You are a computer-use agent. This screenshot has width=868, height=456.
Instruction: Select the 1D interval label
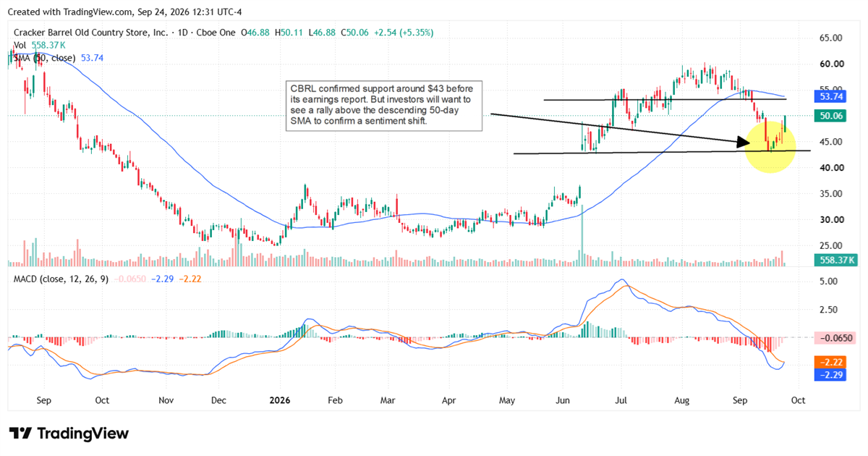pyautogui.click(x=183, y=32)
